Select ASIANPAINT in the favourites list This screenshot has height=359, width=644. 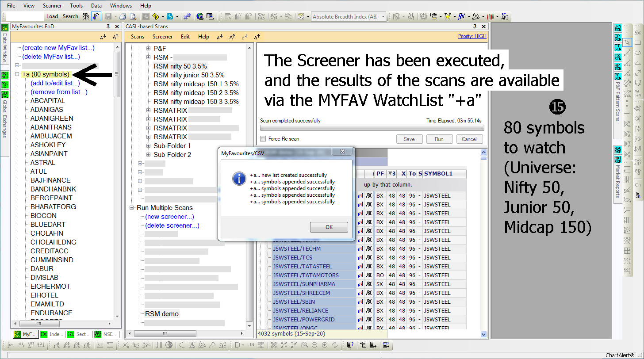(49, 154)
